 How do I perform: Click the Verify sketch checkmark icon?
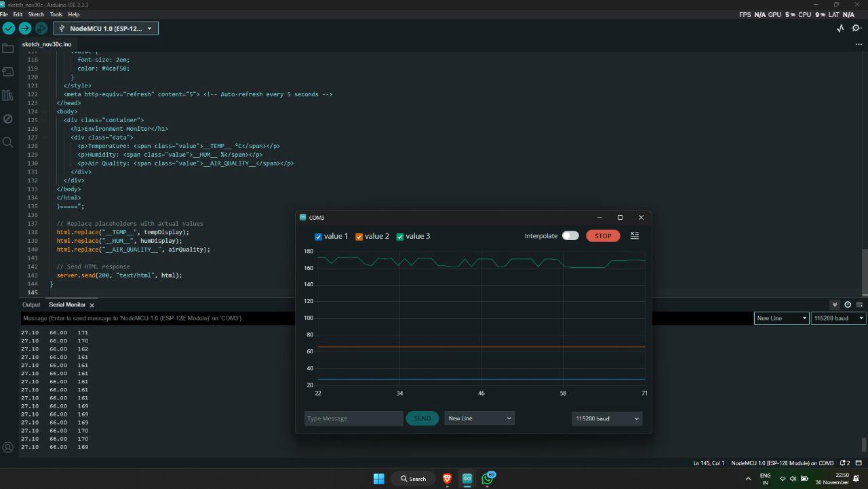tap(9, 28)
